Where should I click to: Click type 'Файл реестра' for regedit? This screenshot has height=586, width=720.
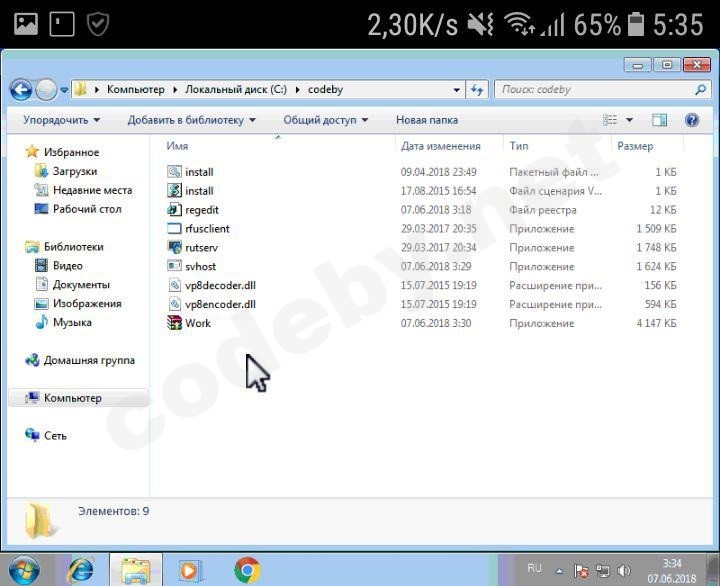(543, 209)
